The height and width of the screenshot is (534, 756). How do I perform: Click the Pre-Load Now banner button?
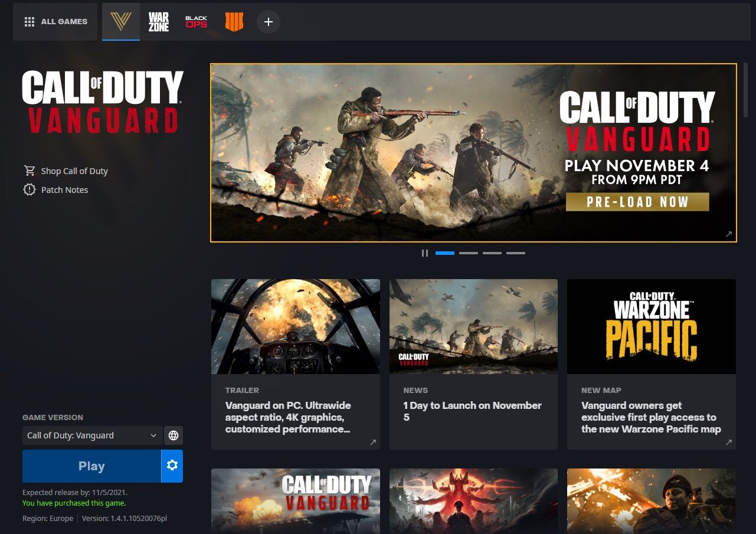[637, 202]
